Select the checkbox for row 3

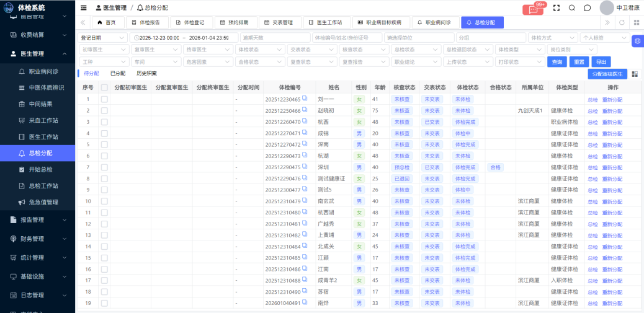pyautogui.click(x=104, y=122)
